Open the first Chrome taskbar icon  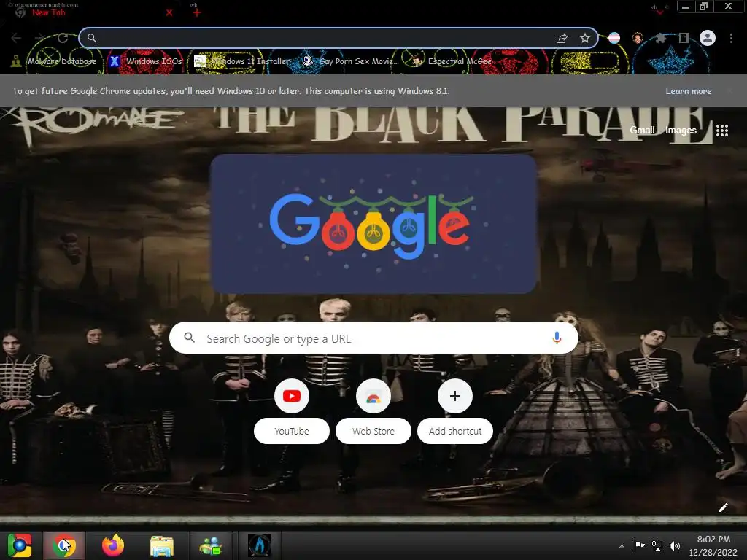(20, 545)
